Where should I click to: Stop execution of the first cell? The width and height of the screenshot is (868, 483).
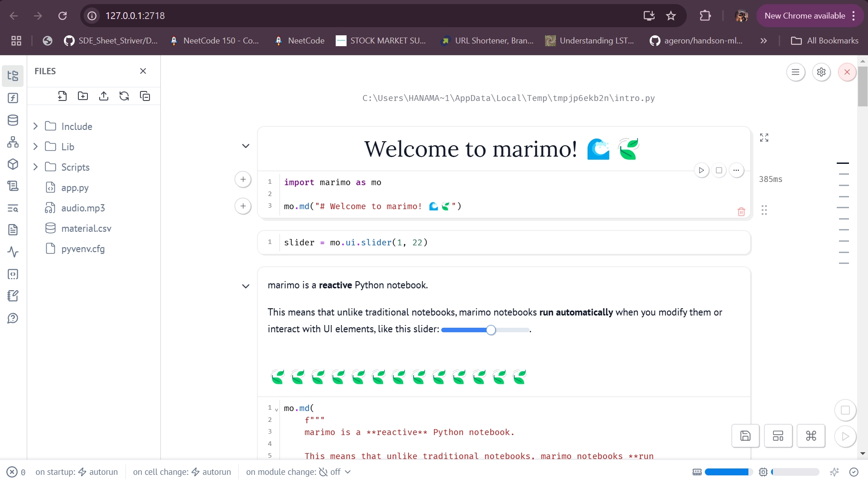tap(719, 171)
